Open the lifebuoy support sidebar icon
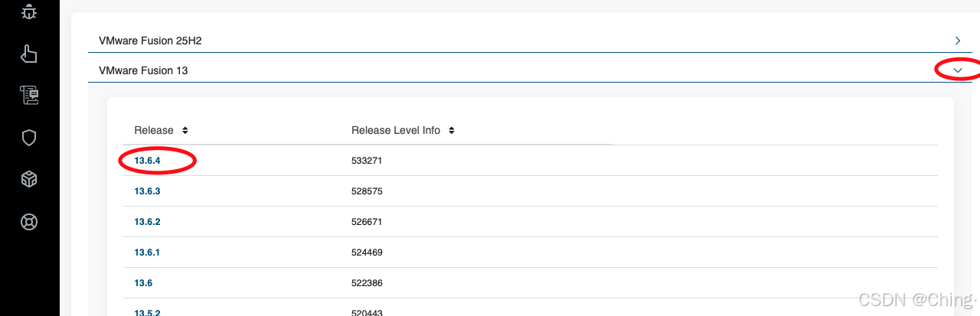This screenshot has height=316, width=980. tap(29, 222)
